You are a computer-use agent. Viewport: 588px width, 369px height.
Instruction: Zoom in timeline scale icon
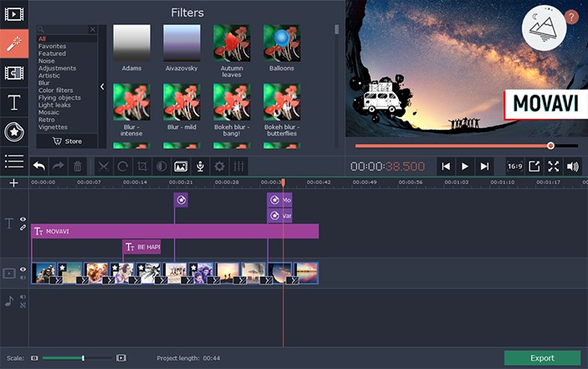[x=121, y=358]
